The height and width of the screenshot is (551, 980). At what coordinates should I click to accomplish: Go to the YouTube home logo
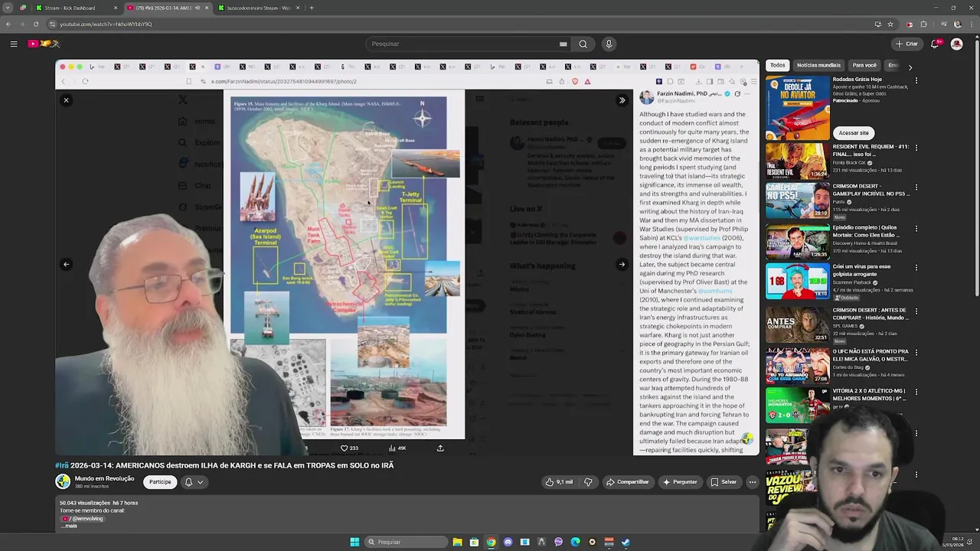pos(44,44)
